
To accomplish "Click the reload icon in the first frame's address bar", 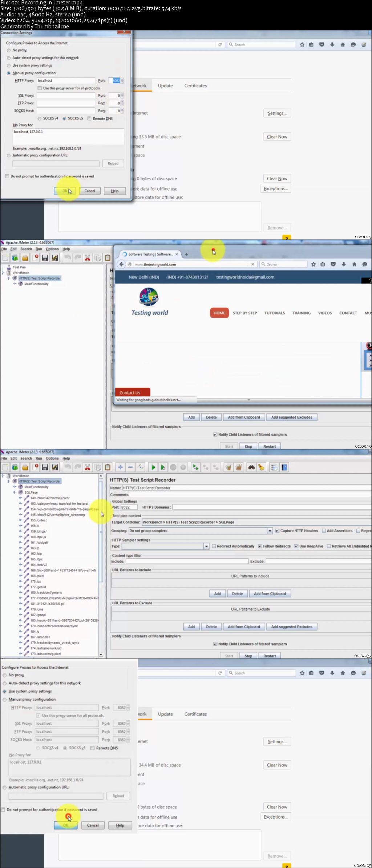I will click(220, 44).
